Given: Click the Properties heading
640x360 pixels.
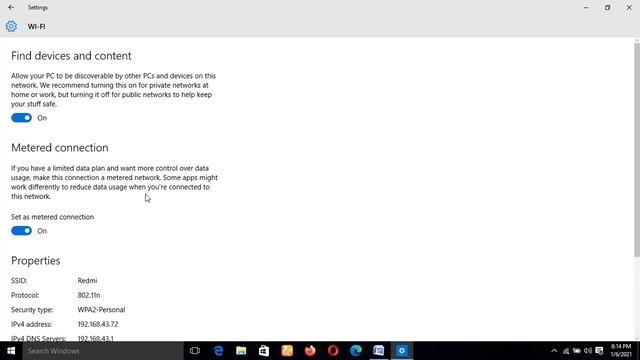Looking at the screenshot, I should [36, 261].
